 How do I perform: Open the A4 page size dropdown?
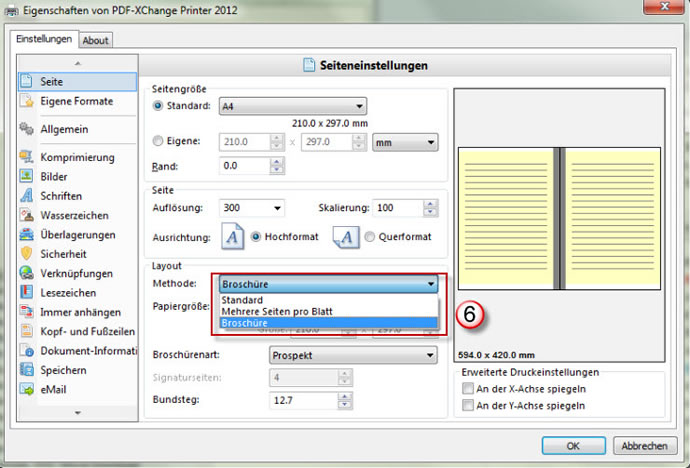click(293, 106)
